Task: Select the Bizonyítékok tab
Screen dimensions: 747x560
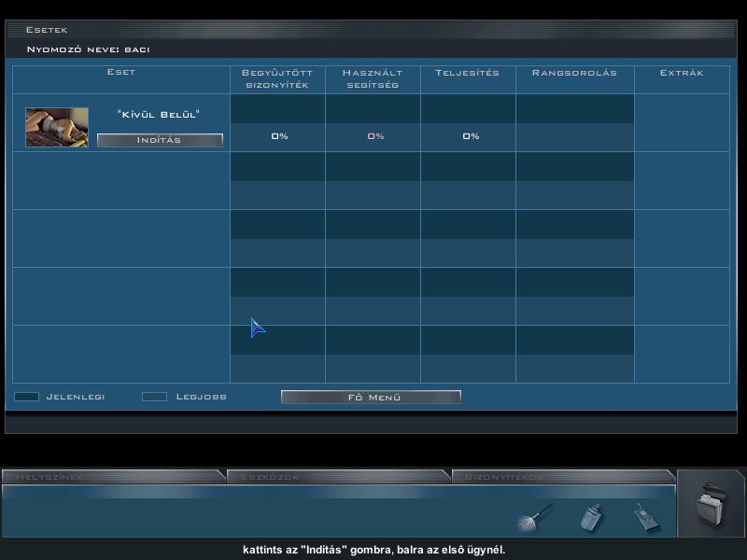Action: coord(562,476)
